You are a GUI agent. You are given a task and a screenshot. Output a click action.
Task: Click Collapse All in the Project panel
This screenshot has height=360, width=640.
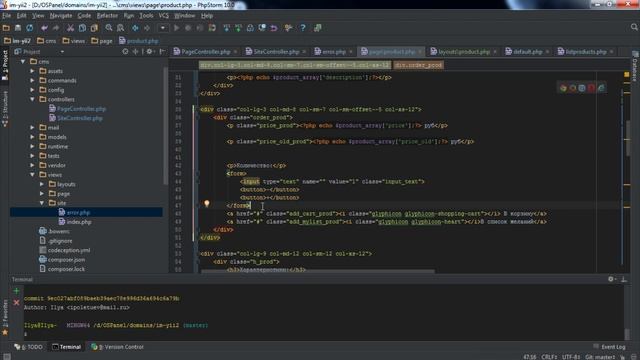(x=136, y=51)
